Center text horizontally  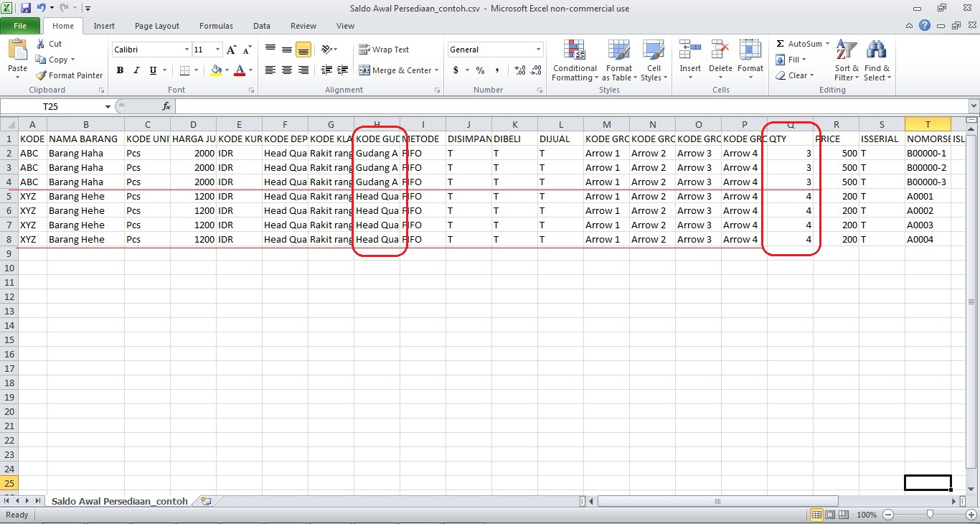(287, 70)
